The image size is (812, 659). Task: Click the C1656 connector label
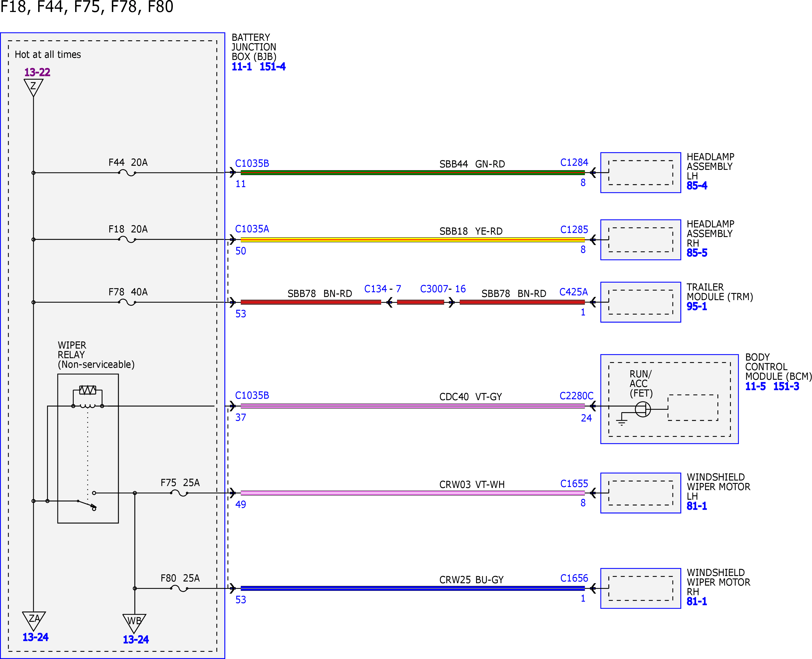(x=574, y=578)
